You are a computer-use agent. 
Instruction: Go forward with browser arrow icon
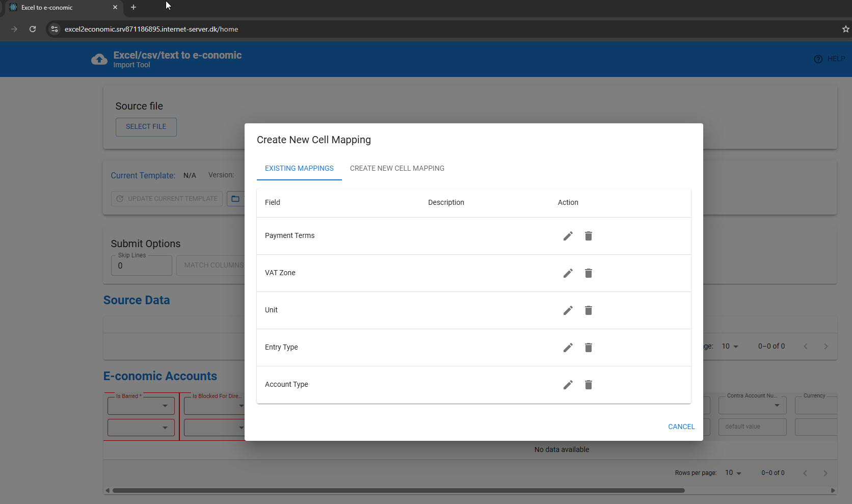[x=14, y=29]
